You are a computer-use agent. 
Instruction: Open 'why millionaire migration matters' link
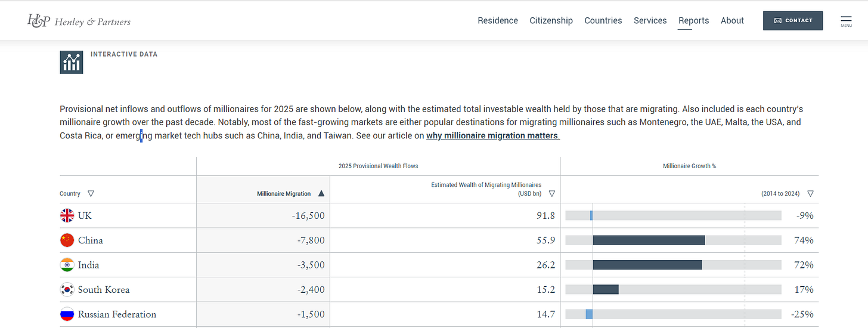pyautogui.click(x=493, y=135)
